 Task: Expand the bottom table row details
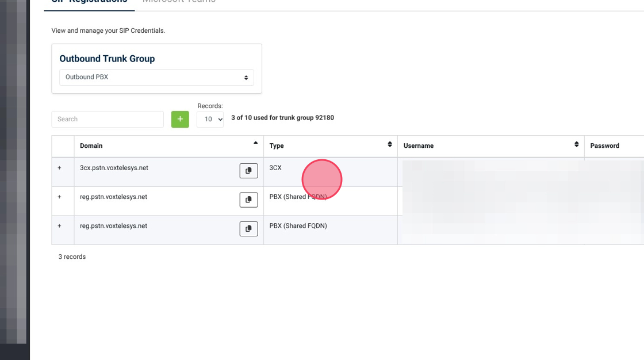tap(59, 226)
